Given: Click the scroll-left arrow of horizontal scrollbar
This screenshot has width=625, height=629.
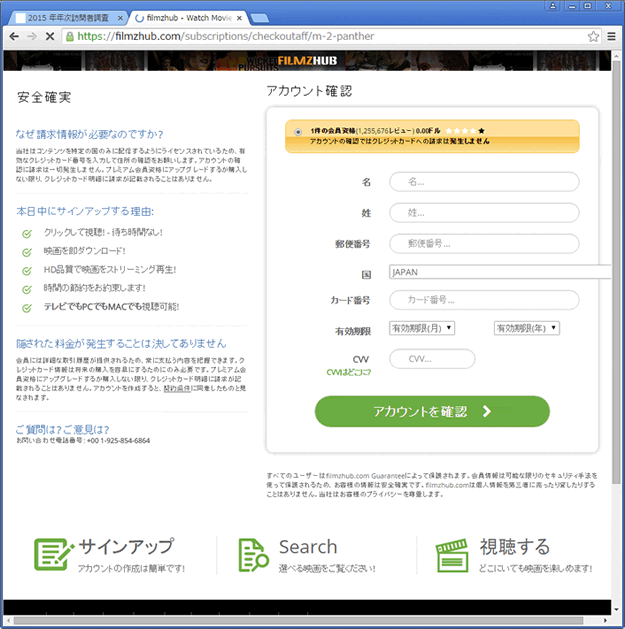Looking at the screenshot, I should pos(8,620).
